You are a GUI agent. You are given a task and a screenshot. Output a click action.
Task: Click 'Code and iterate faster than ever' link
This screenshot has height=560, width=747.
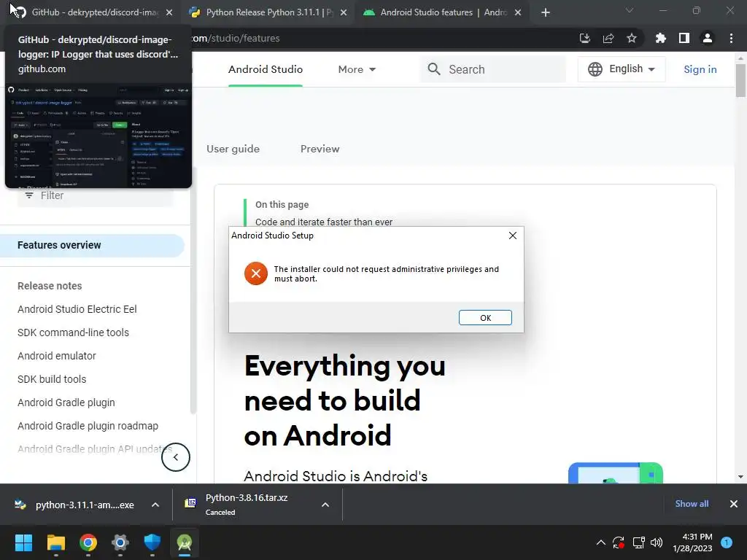[324, 222]
